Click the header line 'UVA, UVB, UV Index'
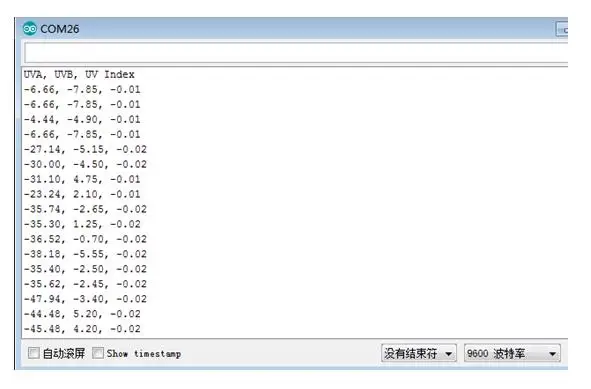The width and height of the screenshot is (591, 389). (79, 75)
